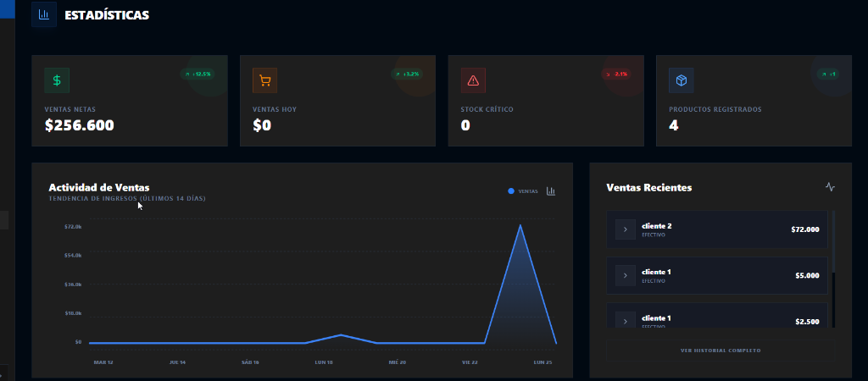Image resolution: width=868 pixels, height=381 pixels.
Task: Click the +1 trend badge
Action: [x=828, y=74]
